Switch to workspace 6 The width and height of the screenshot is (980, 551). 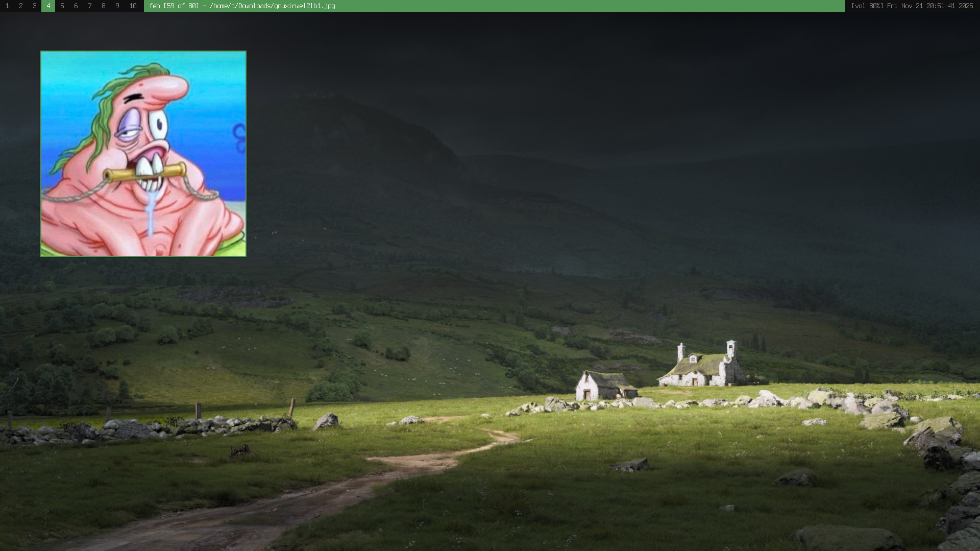[x=76, y=6]
